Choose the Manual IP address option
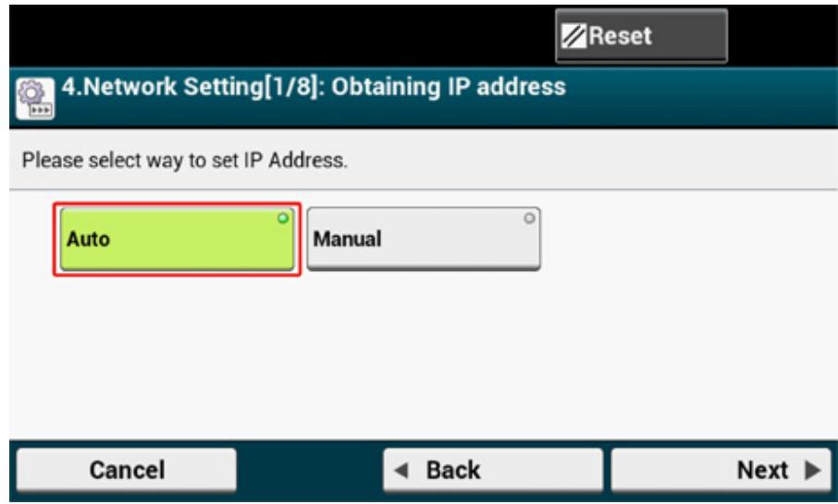This screenshot has width=838, height=504. [x=424, y=239]
